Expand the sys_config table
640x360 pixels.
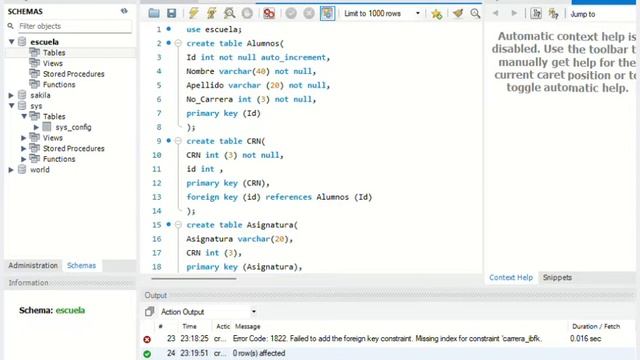click(36, 127)
